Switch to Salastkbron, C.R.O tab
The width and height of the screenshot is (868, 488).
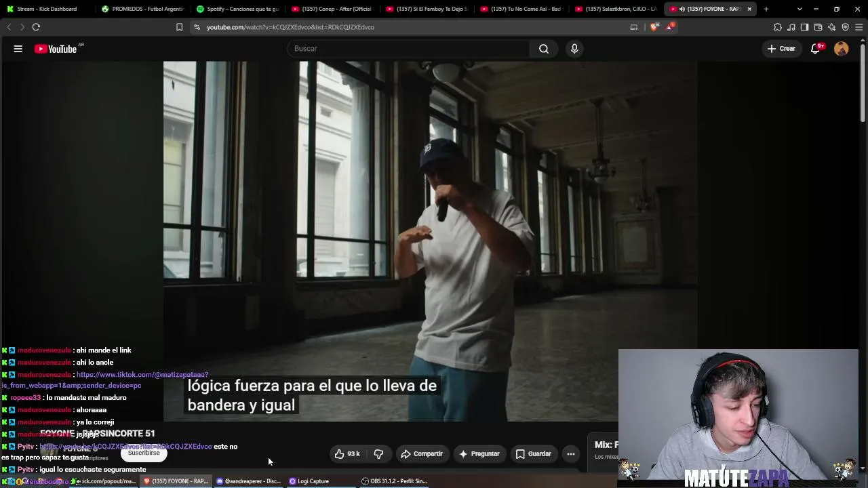pos(616,9)
